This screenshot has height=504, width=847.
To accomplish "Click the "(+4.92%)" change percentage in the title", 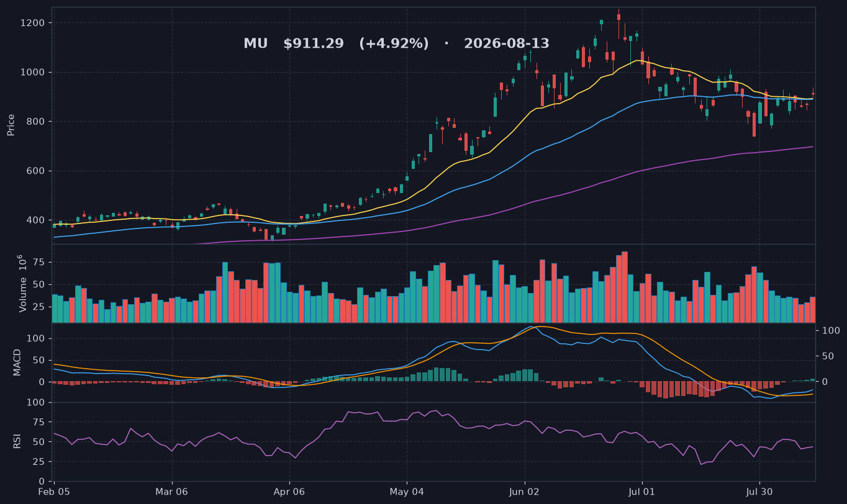I will (x=394, y=44).
